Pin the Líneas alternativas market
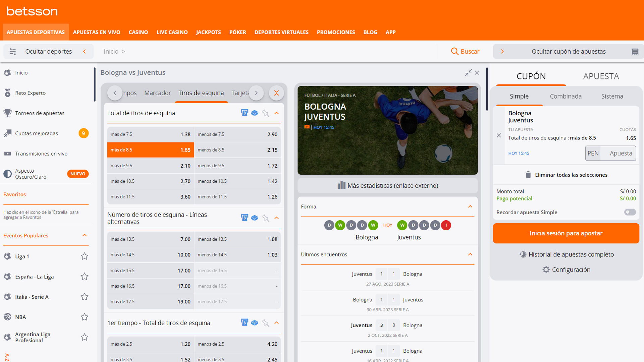Screen dimensions: 644x362 (x=265, y=218)
